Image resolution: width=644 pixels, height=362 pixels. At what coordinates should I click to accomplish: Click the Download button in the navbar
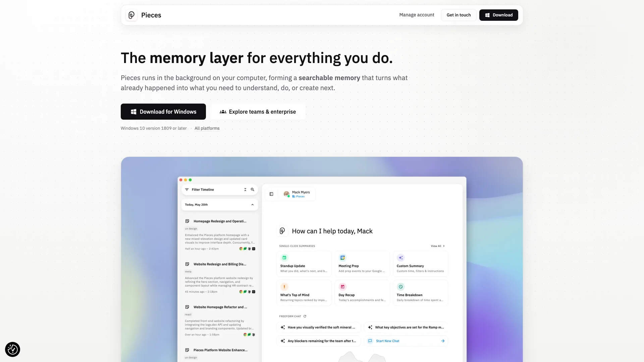tap(498, 15)
